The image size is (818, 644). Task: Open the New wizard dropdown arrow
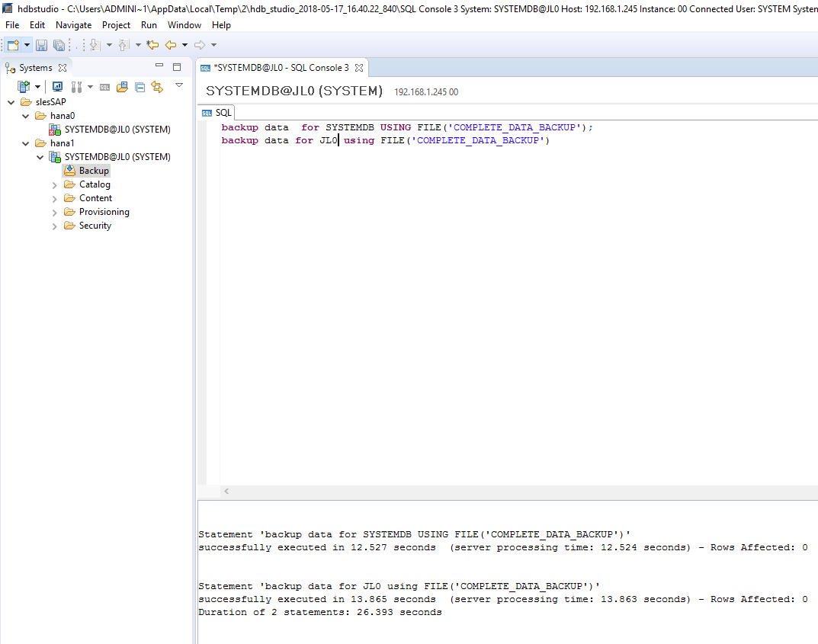tap(27, 46)
